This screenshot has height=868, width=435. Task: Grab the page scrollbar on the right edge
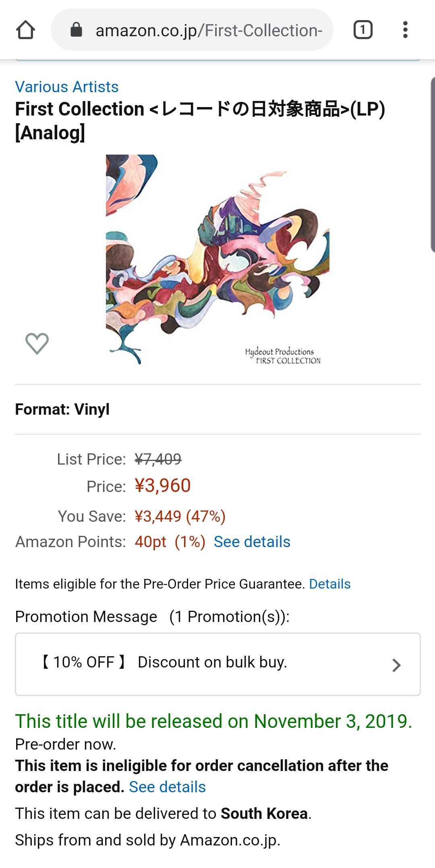point(433,164)
